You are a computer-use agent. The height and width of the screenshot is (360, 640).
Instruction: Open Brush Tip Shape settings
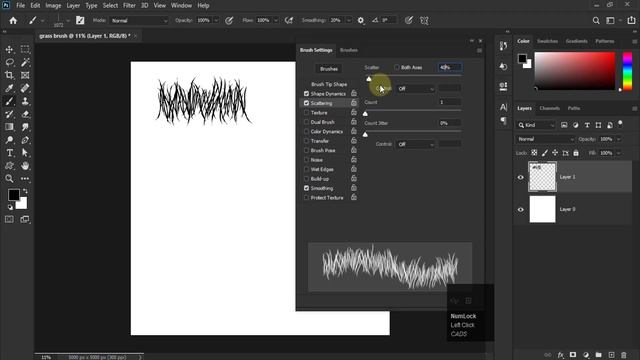(x=329, y=84)
